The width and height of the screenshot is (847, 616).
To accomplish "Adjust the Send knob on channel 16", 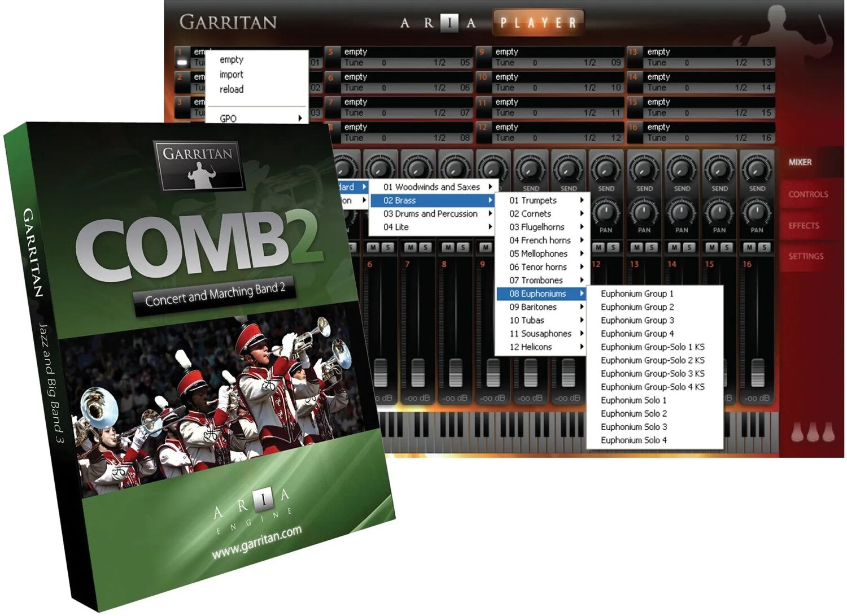I will coord(757,168).
